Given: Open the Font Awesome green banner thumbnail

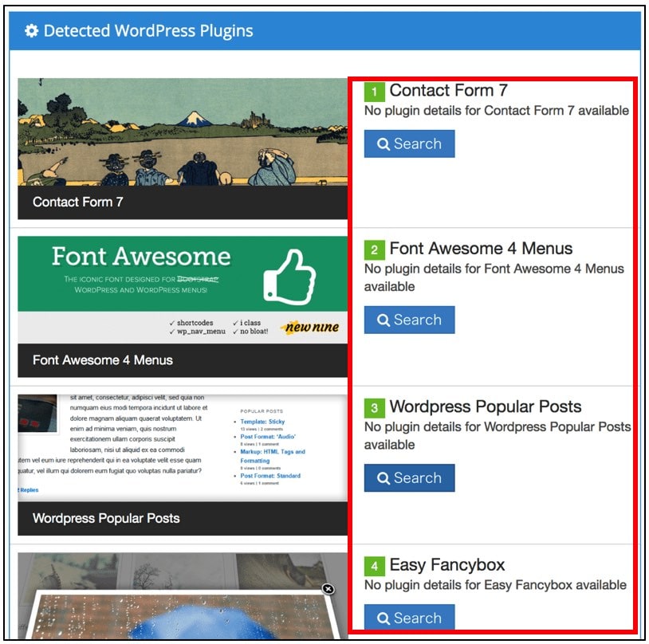Looking at the screenshot, I should point(183,289).
